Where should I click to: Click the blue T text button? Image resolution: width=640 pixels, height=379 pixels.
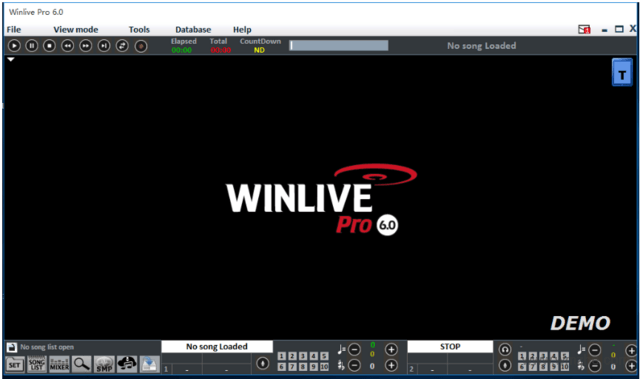(x=622, y=73)
